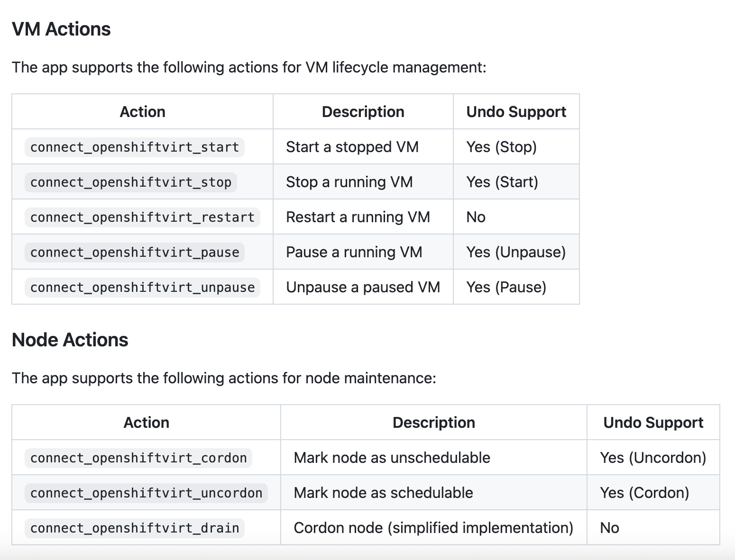This screenshot has width=735, height=560.
Task: Click the Undo Support header in the VM table
Action: 516,112
